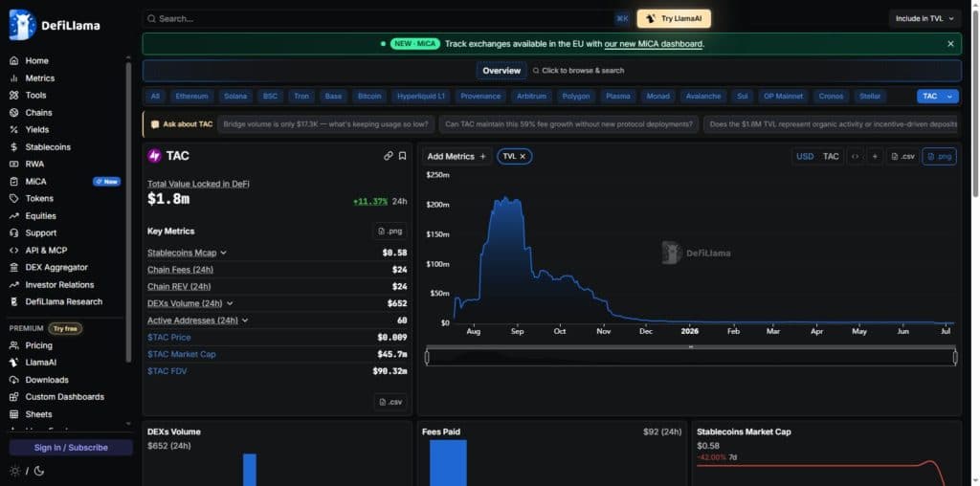The width and height of the screenshot is (980, 486).
Task: Open Tokens page in sidebar
Action: click(x=38, y=198)
